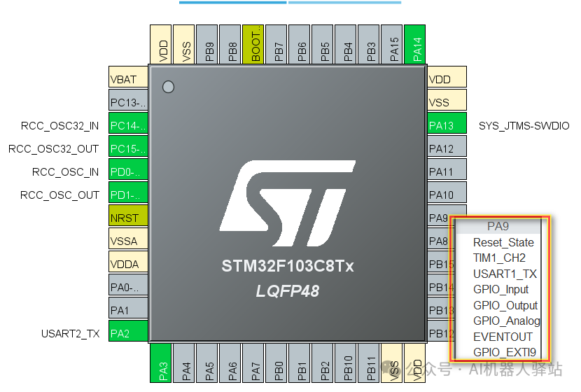Select pin PB2
The width and height of the screenshot is (581, 392).
pyautogui.click(x=323, y=363)
